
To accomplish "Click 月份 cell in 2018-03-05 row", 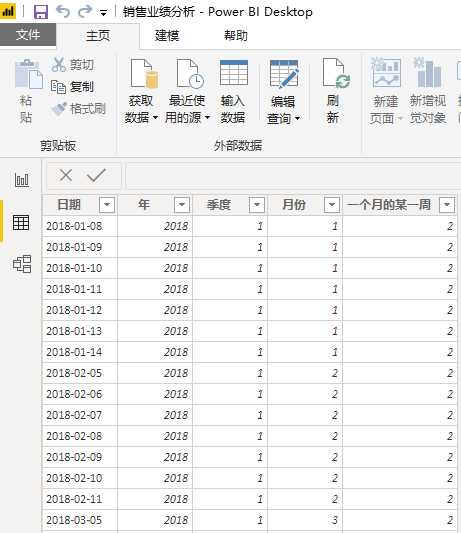I will (305, 520).
